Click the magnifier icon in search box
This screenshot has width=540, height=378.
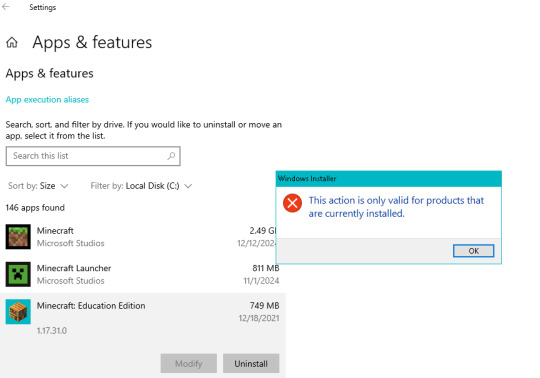click(x=171, y=156)
